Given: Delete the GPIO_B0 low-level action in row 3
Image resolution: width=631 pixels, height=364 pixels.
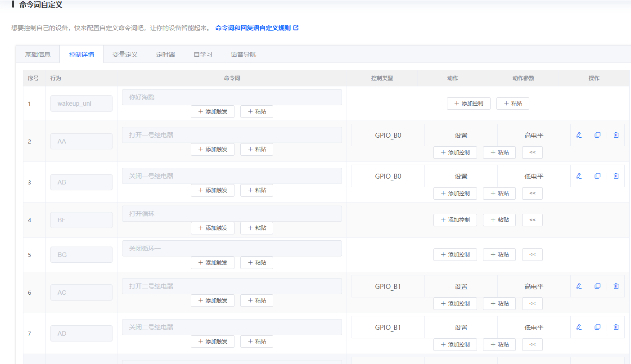Looking at the screenshot, I should pyautogui.click(x=616, y=175).
